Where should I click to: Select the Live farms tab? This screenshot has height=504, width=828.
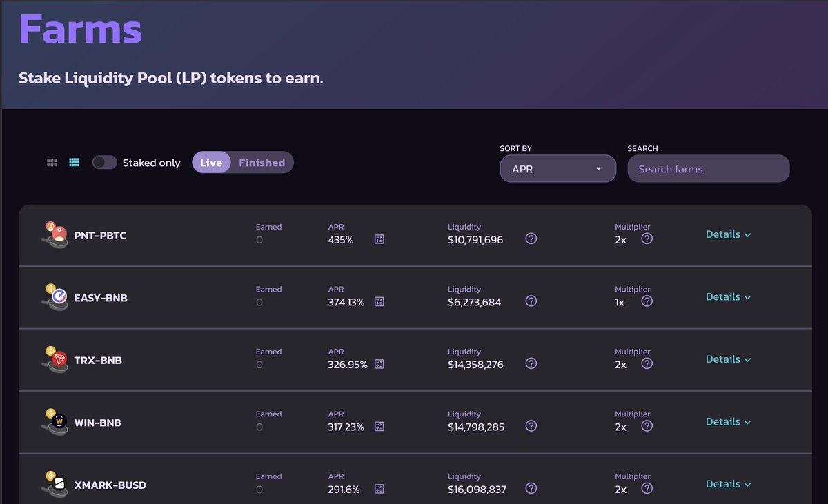(x=211, y=162)
